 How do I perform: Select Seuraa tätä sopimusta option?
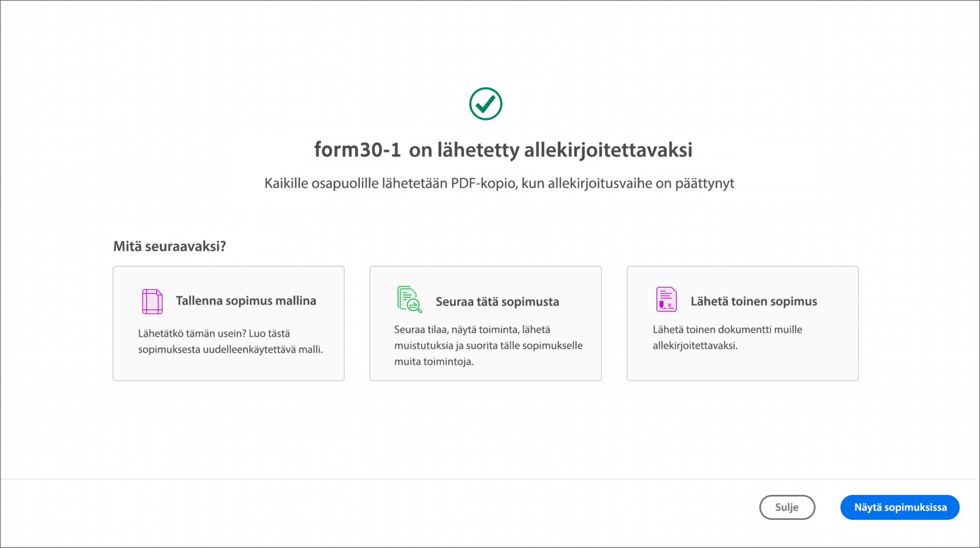[x=485, y=323]
